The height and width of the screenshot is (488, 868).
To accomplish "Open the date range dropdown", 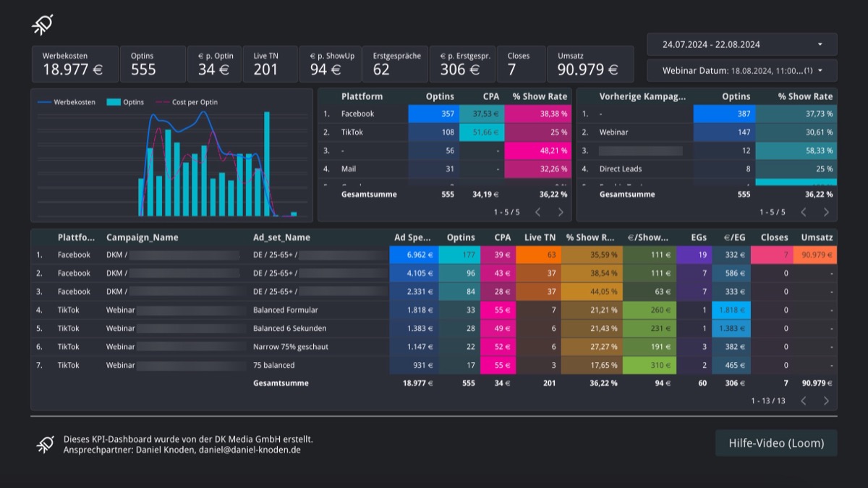I will [741, 44].
